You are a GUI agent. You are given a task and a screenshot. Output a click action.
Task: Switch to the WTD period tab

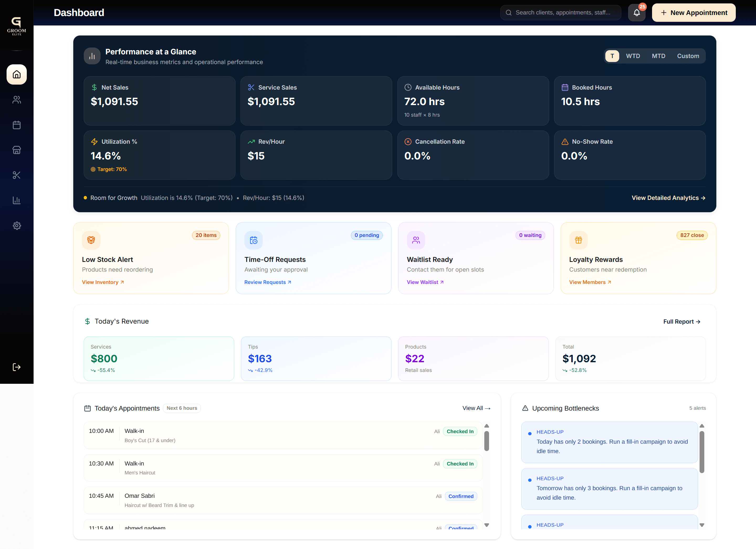coord(633,56)
